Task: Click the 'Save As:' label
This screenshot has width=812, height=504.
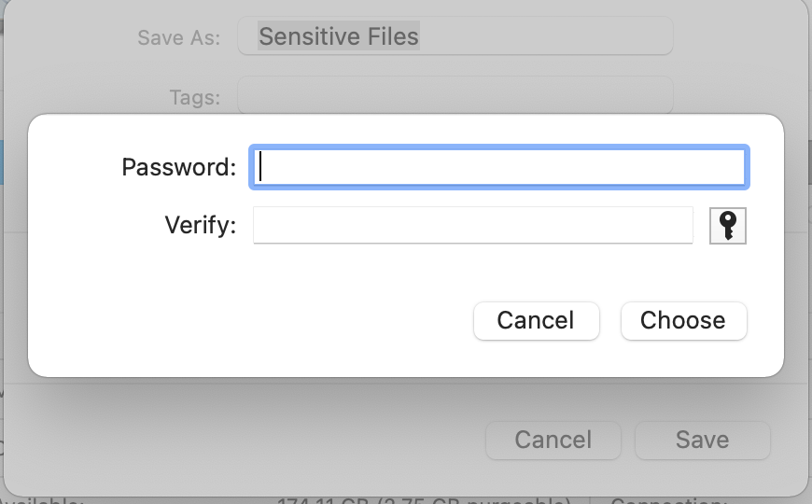Action: (178, 38)
